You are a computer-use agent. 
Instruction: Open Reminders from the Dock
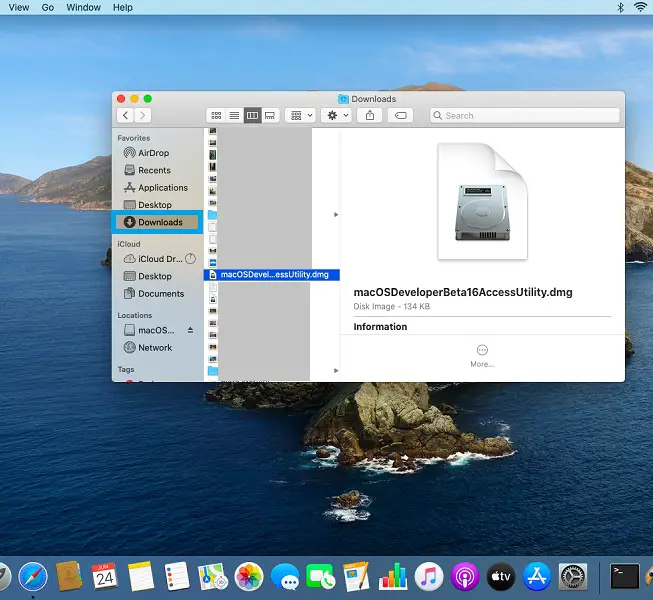coord(177,577)
